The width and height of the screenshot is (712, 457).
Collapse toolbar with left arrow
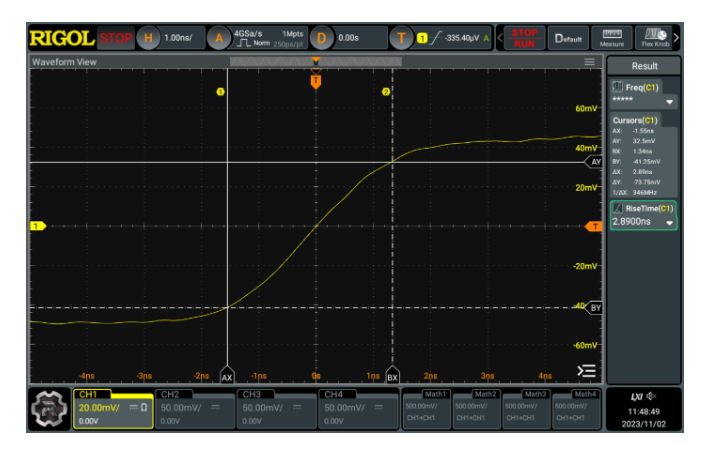point(500,38)
